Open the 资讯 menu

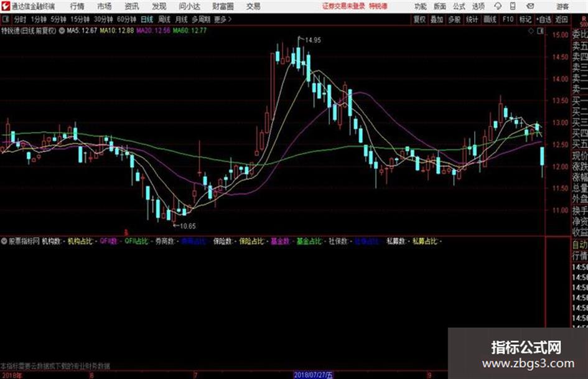pyautogui.click(x=132, y=6)
